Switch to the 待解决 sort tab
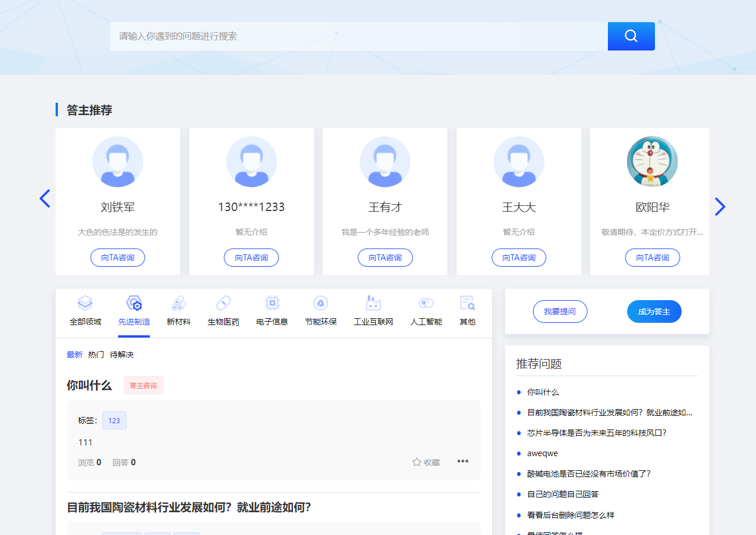Image resolution: width=756 pixels, height=535 pixels. click(x=121, y=355)
